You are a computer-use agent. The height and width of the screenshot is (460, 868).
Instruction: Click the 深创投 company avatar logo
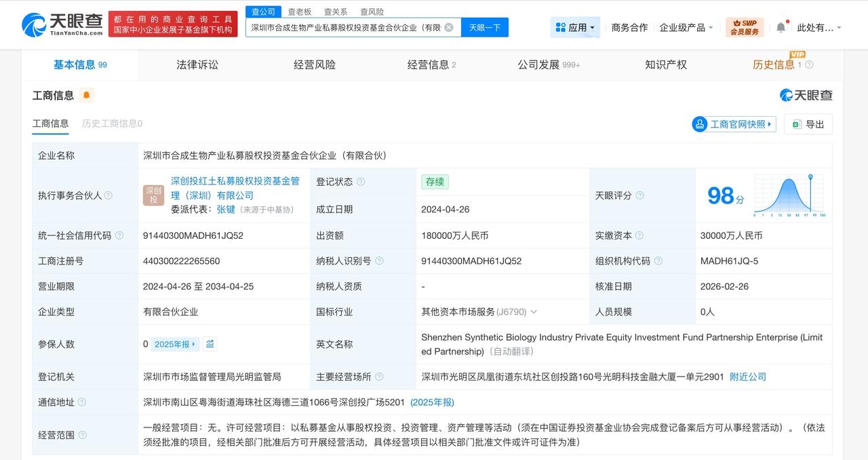153,195
